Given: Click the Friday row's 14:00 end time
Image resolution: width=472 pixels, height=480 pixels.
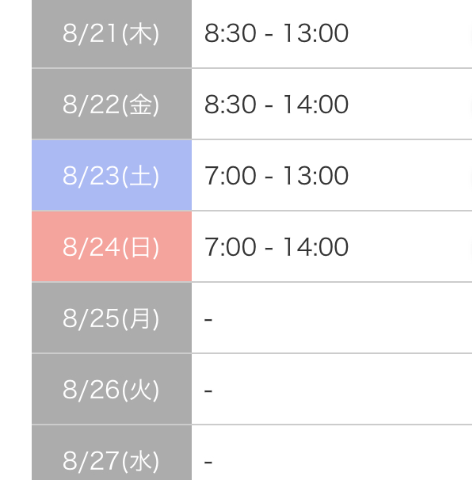Looking at the screenshot, I should tap(316, 104).
